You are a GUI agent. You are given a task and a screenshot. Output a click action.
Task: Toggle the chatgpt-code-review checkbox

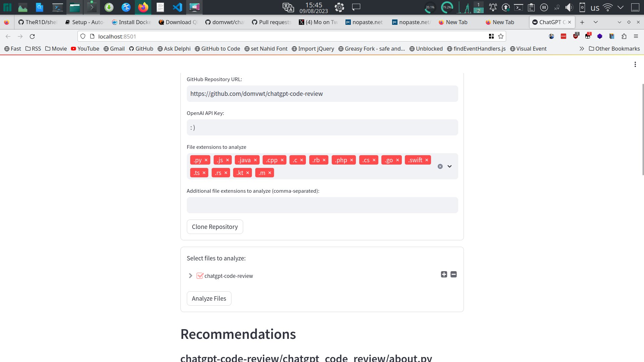[200, 276]
